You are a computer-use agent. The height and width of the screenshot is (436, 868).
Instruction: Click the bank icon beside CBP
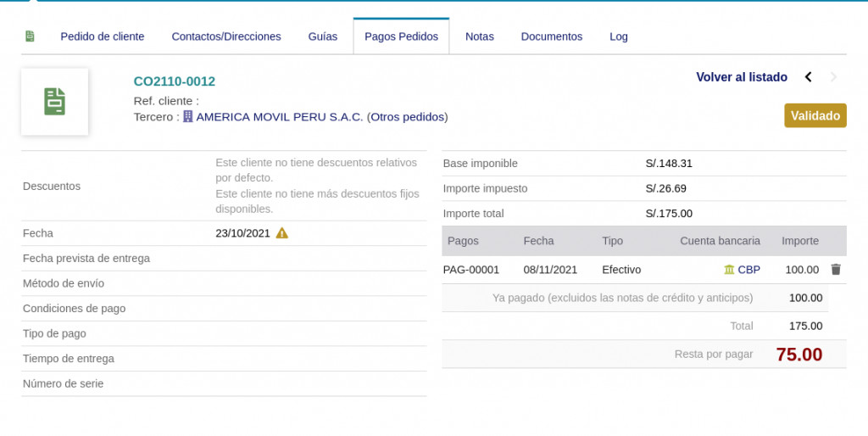pos(729,270)
